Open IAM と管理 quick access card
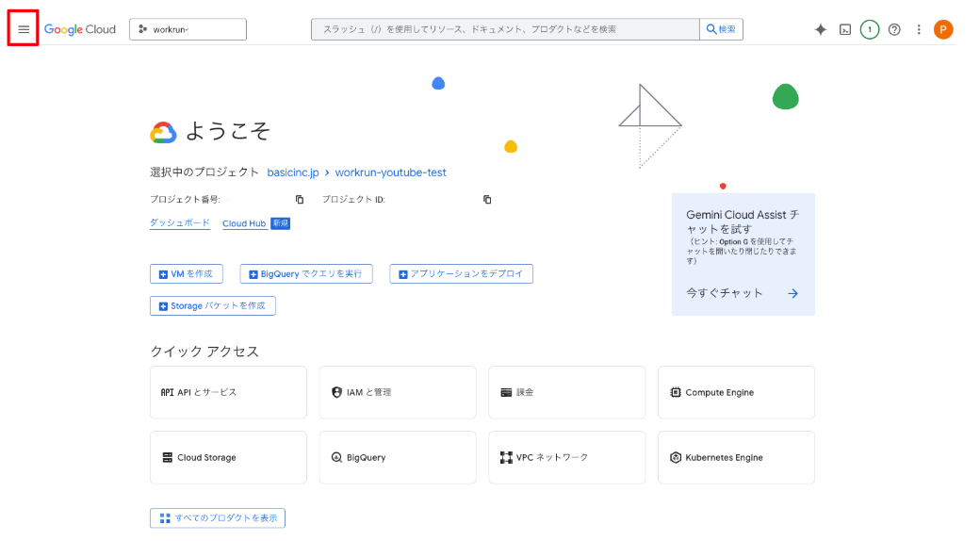The image size is (980, 541). tap(397, 392)
